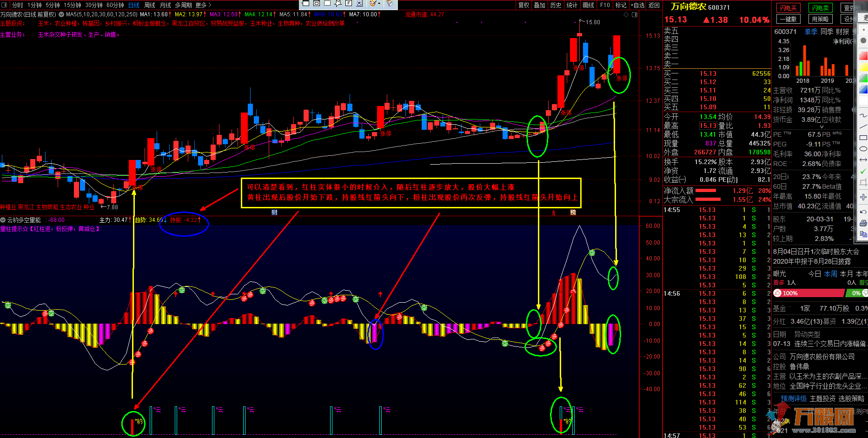The height and width of the screenshot is (438, 868).
Task: Click the 画线 draw line button
Action: [x=589, y=5]
